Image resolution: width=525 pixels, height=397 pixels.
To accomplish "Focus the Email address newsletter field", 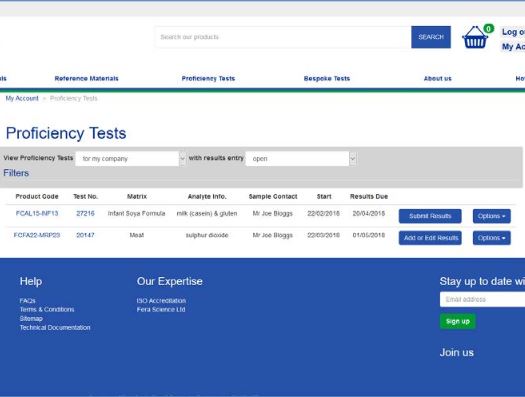I will click(x=482, y=299).
